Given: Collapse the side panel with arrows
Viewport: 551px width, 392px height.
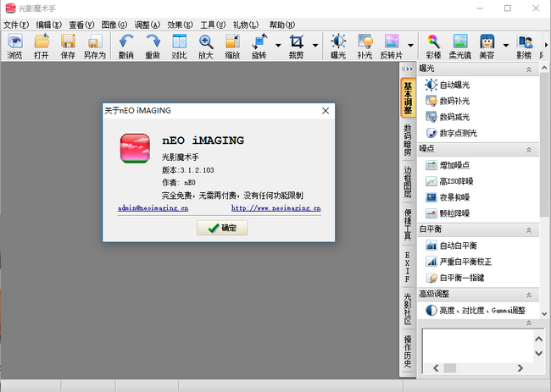Looking at the screenshot, I should tap(408, 69).
